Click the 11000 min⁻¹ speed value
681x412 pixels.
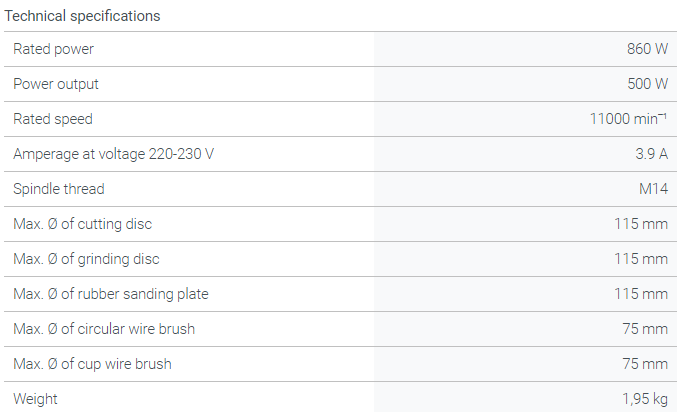point(629,119)
